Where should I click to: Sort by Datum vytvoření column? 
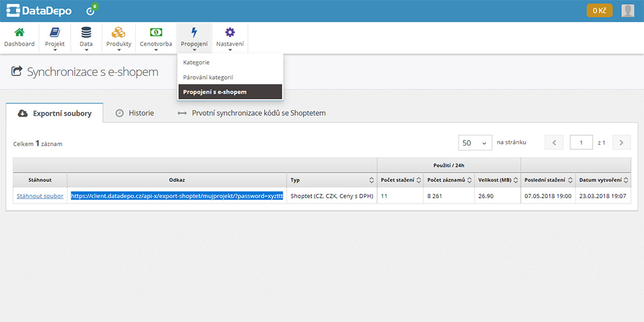pyautogui.click(x=625, y=180)
